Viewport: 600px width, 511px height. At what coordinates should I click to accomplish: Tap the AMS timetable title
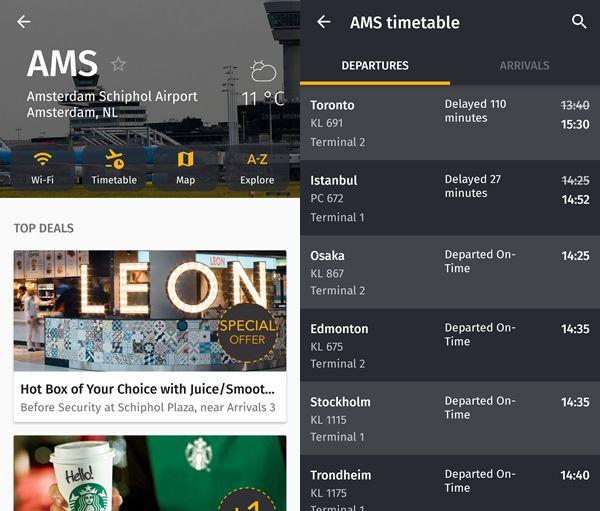tap(405, 23)
